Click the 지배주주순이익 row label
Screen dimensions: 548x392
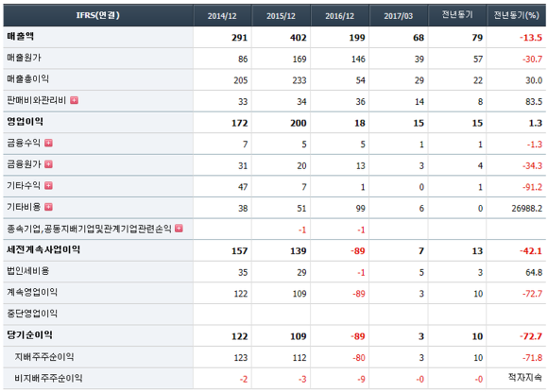pos(44,357)
